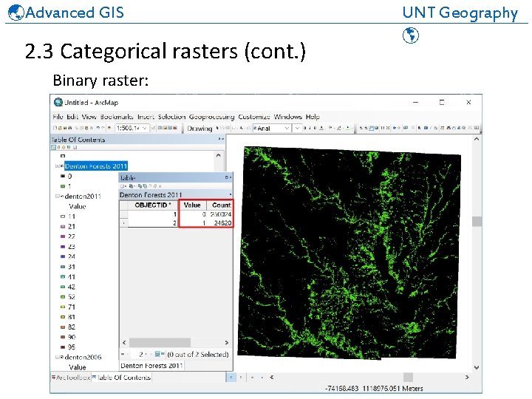Image resolution: width=532 pixels, height=399 pixels.
Task: Toggle visibility checkbox of denton2006 layer
Action: (x=61, y=357)
